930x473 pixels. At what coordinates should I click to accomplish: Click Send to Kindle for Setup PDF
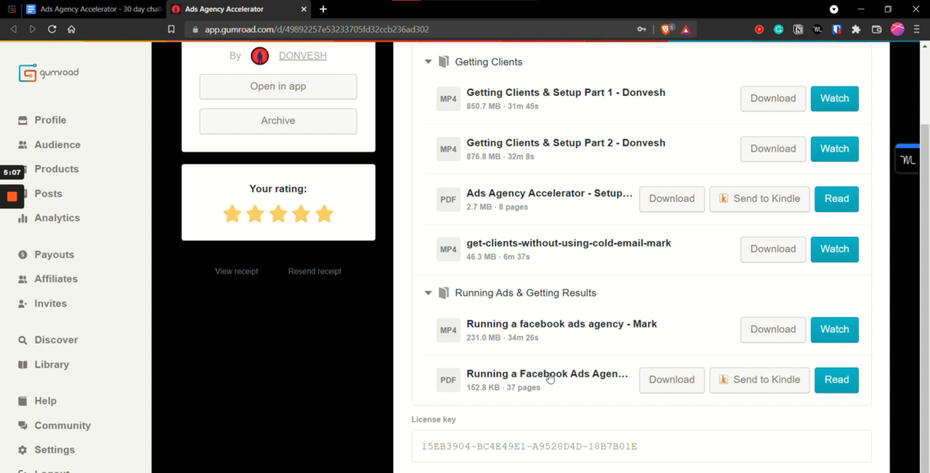click(759, 199)
